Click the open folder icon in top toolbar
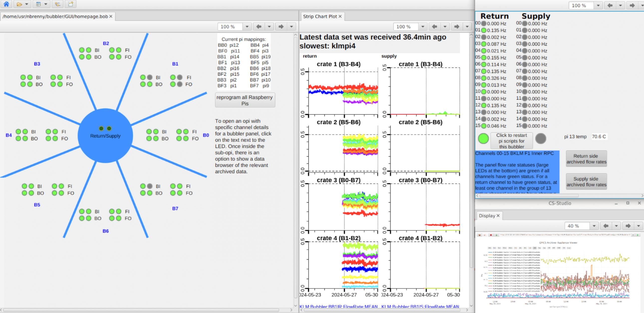644x313 pixels. click(x=19, y=4)
